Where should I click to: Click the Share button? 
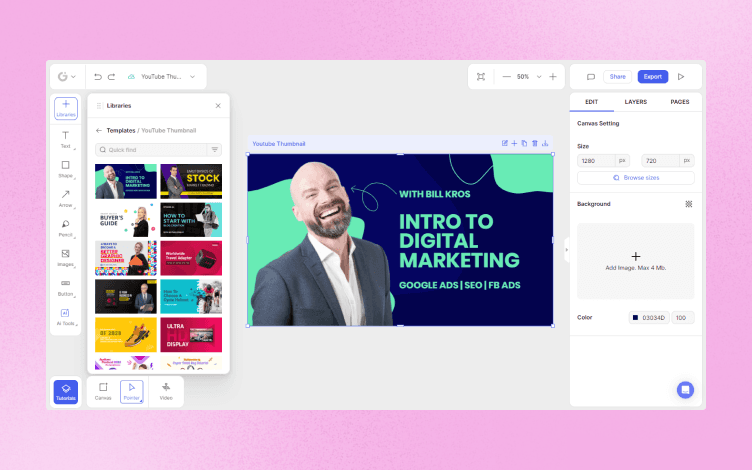click(617, 77)
